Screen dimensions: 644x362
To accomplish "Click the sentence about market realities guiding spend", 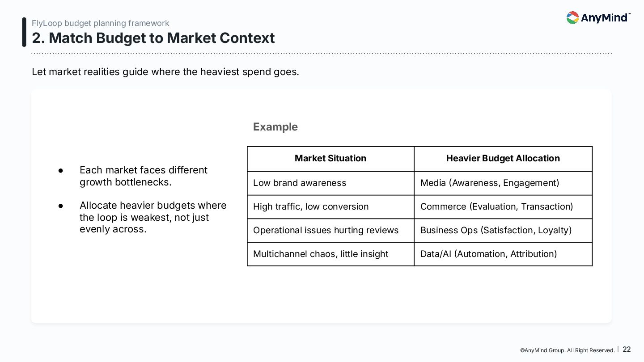I will point(165,72).
